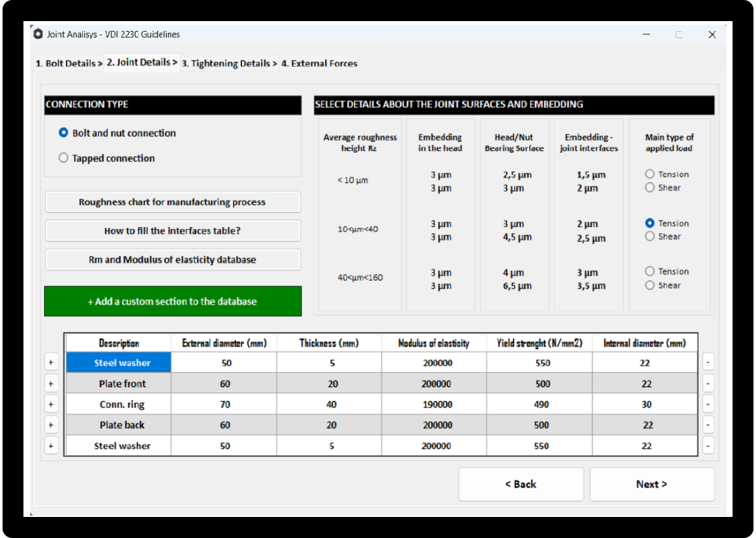Viewport: 756px width, 538px height.
Task: Open the 3. Tightening Details tab
Action: pyautogui.click(x=230, y=63)
